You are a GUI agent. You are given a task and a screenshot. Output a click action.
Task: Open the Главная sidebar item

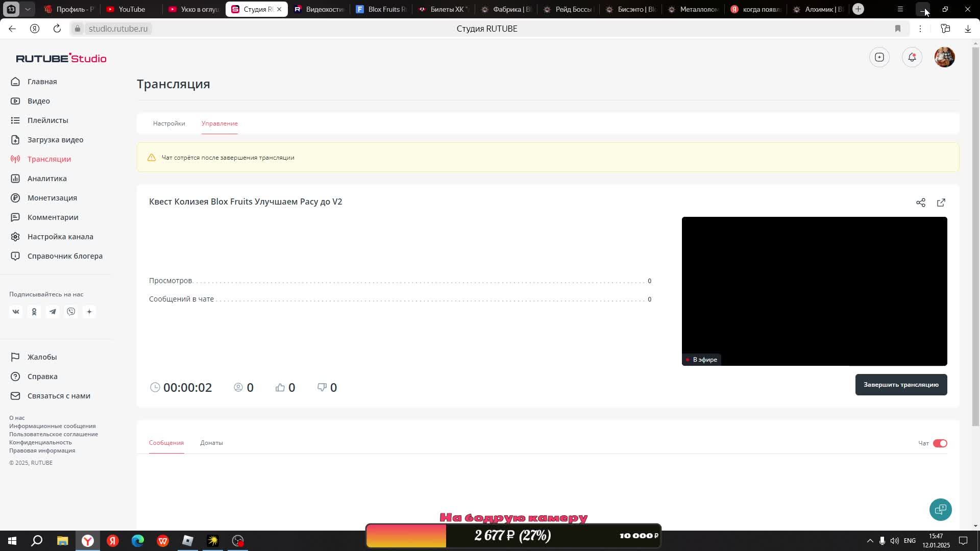click(x=42, y=82)
